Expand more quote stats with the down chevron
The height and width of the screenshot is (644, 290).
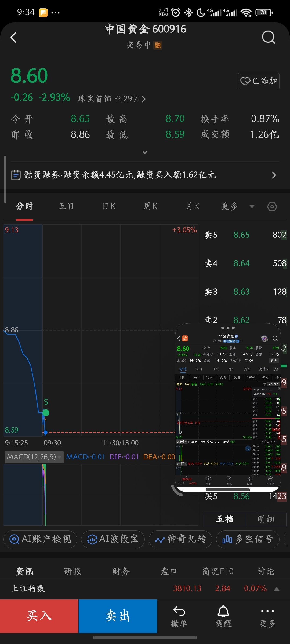[145, 152]
